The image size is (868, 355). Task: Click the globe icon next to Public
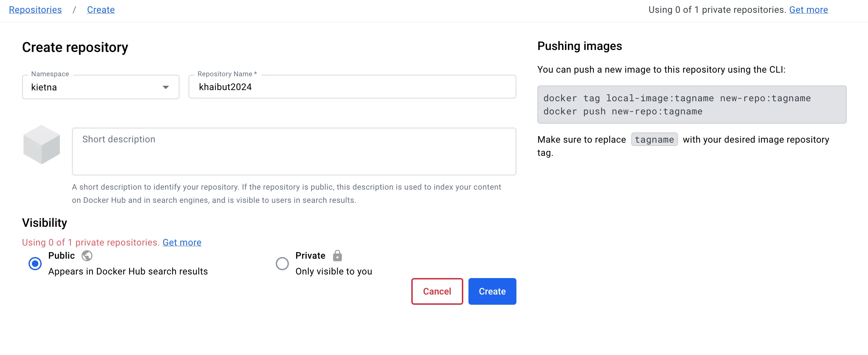pyautogui.click(x=87, y=256)
